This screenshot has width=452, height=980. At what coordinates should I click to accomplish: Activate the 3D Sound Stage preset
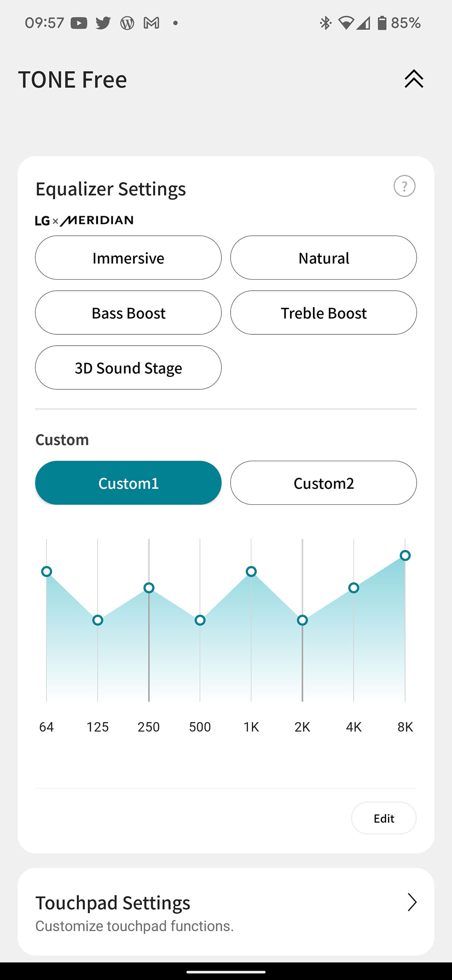128,367
